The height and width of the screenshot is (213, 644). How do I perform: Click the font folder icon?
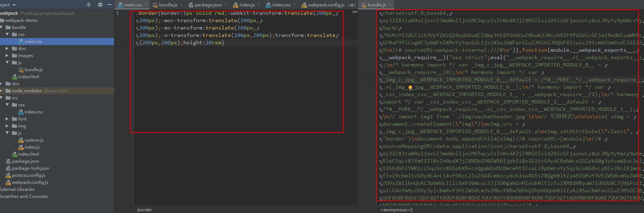point(14,119)
